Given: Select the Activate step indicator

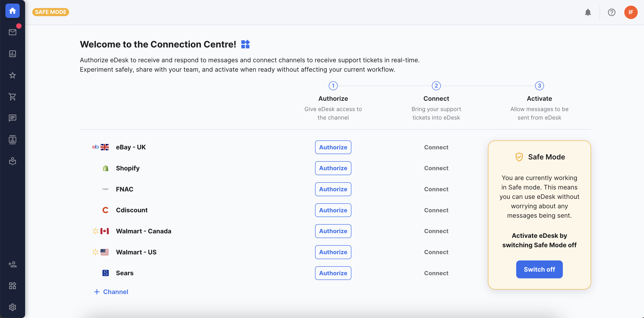Looking at the screenshot, I should tap(539, 86).
